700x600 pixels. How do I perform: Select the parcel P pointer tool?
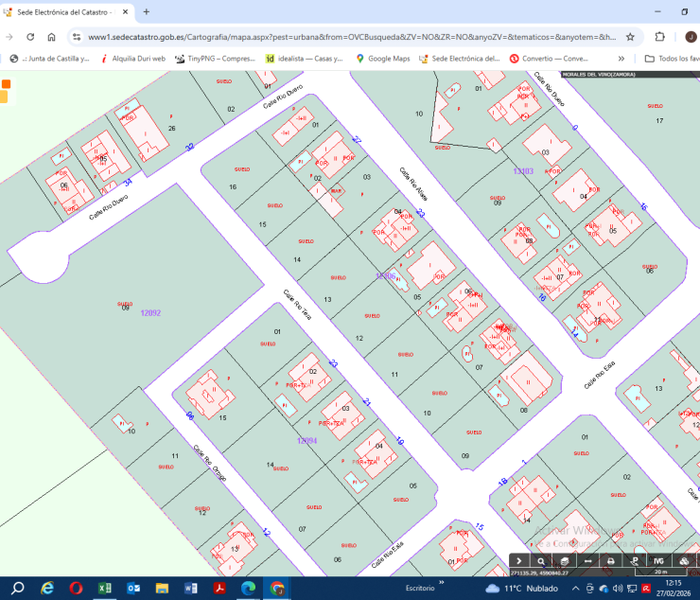click(635, 561)
